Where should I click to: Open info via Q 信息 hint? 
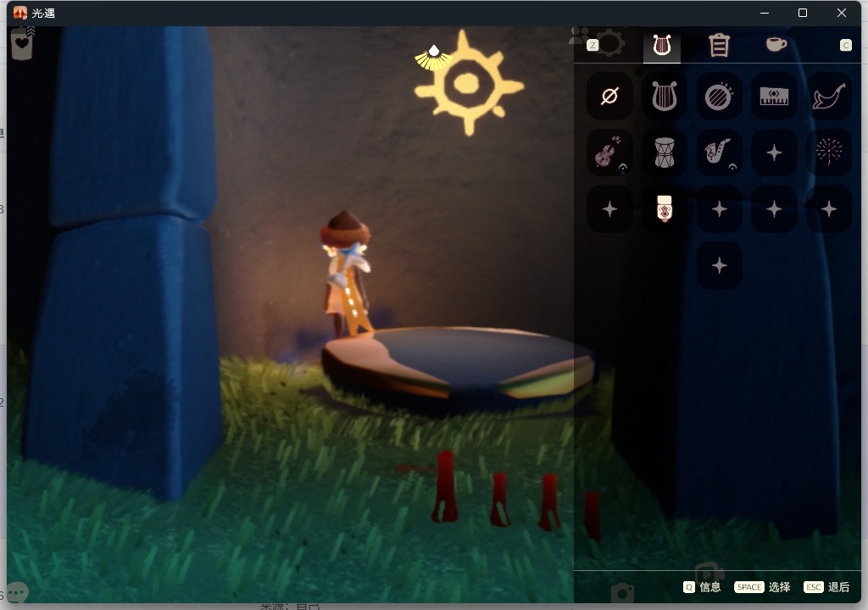pyautogui.click(x=702, y=587)
